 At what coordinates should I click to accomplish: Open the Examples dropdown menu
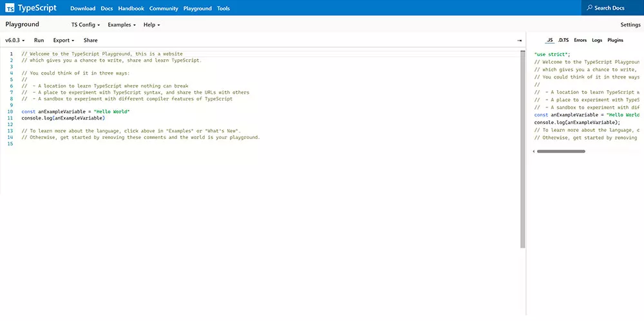point(122,24)
